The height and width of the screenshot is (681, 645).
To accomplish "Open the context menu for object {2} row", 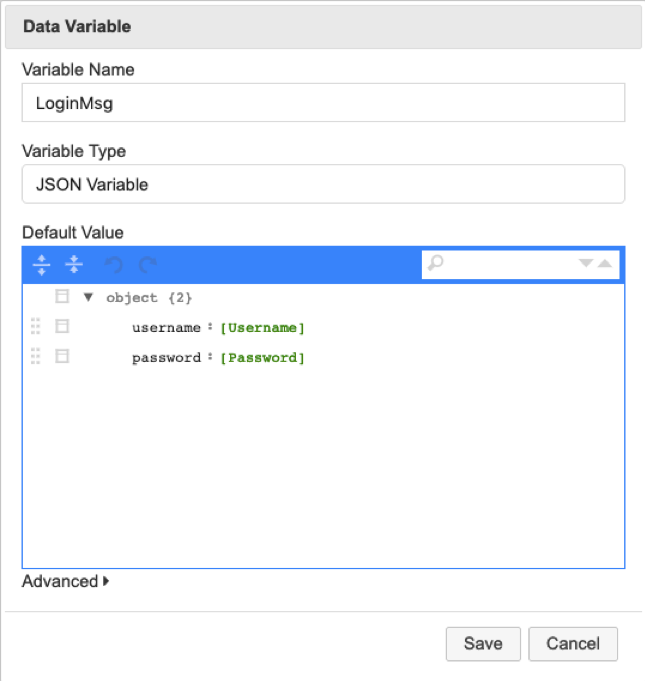I will [x=62, y=297].
